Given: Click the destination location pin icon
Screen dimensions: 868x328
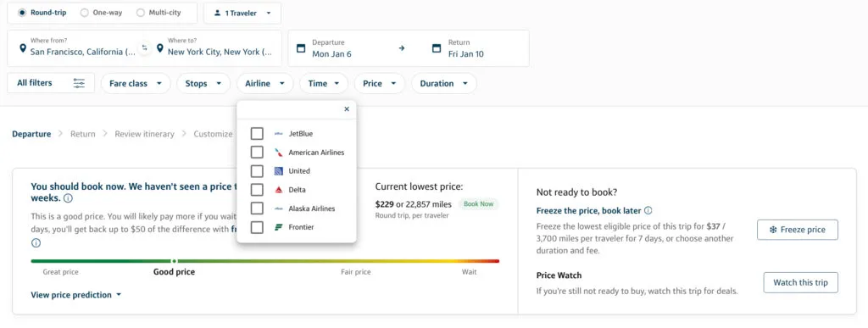Looking at the screenshot, I should (160, 48).
